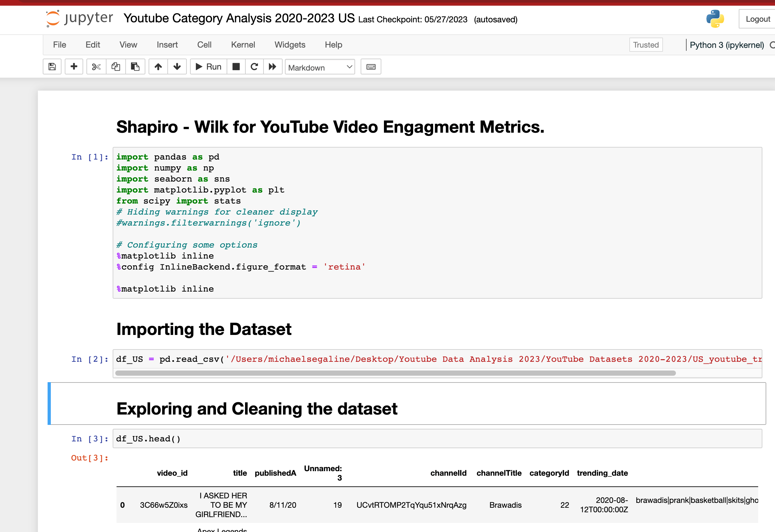Screen dimensions: 775x532
Task: Paste cells below icon
Action: pos(135,67)
